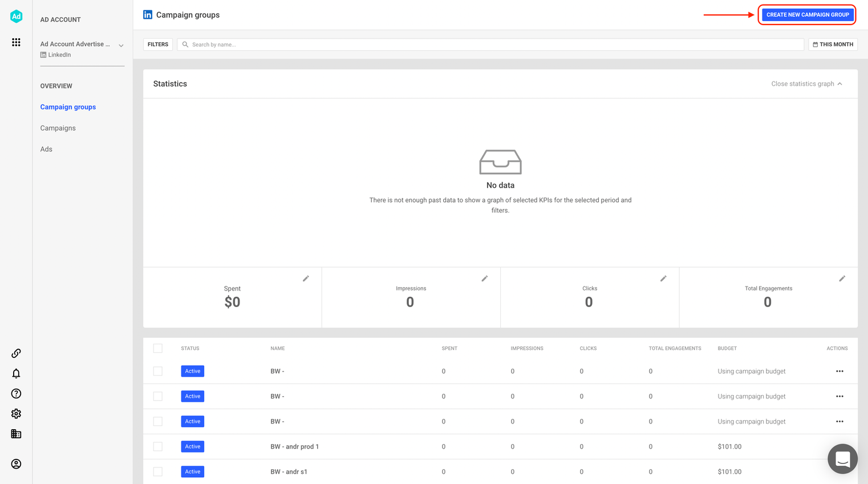Click Active status badge of first BW - row
868x484 pixels.
click(x=193, y=371)
